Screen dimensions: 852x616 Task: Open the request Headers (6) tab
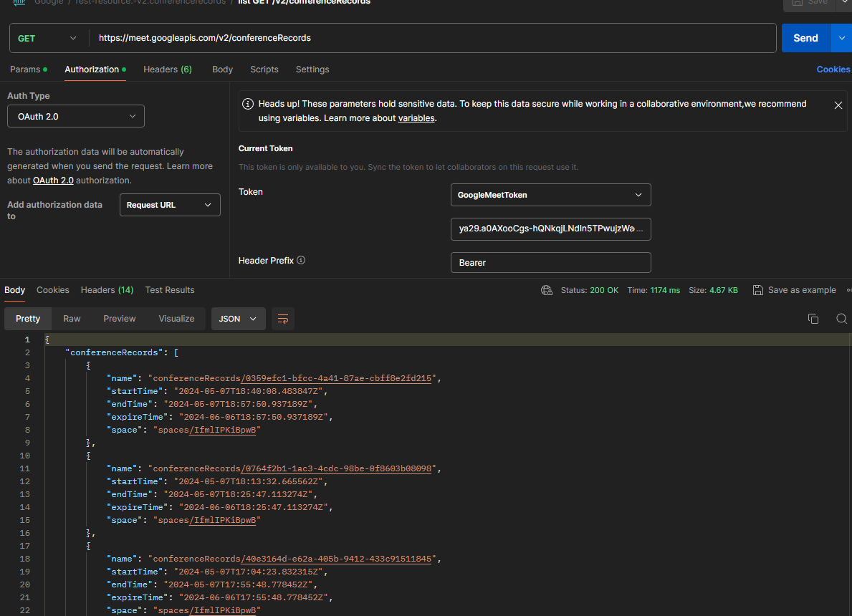[x=167, y=69]
